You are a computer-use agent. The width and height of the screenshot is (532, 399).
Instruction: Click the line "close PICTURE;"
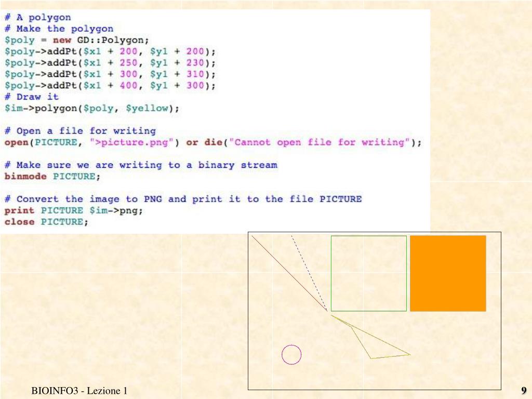46,222
